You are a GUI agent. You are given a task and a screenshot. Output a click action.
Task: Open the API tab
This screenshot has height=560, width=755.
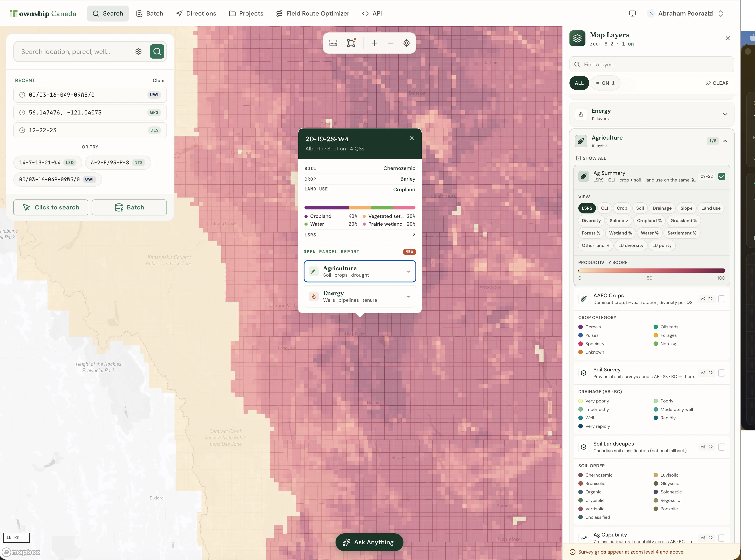(372, 14)
